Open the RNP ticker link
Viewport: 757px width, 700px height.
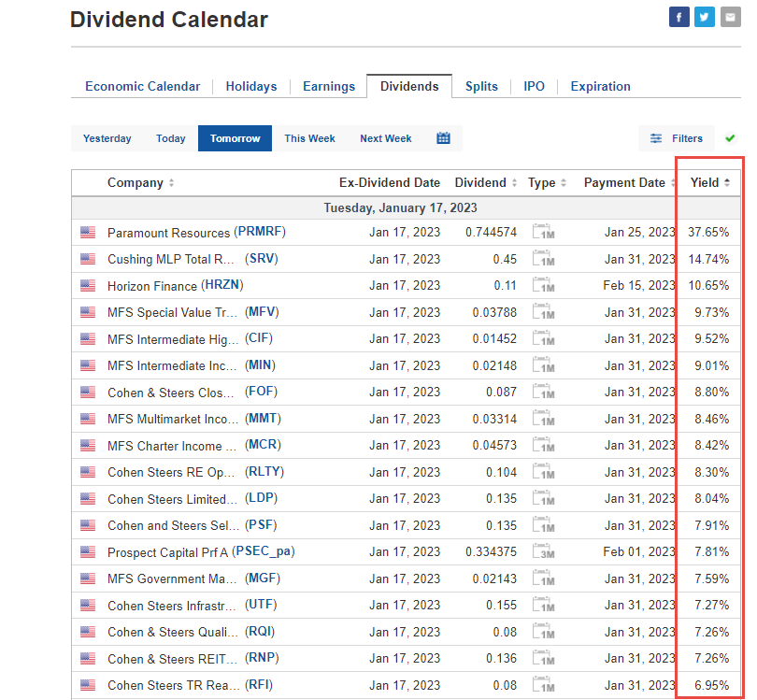click(x=262, y=658)
